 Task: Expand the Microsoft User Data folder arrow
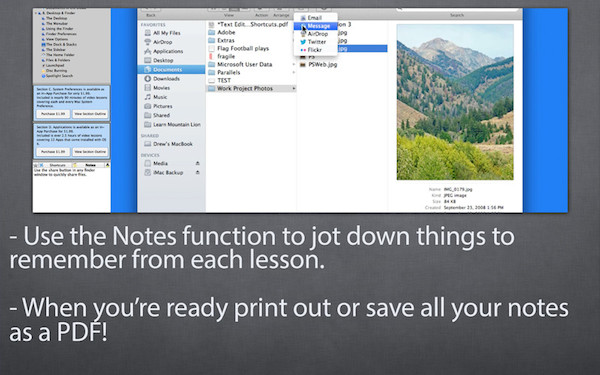pos(294,64)
